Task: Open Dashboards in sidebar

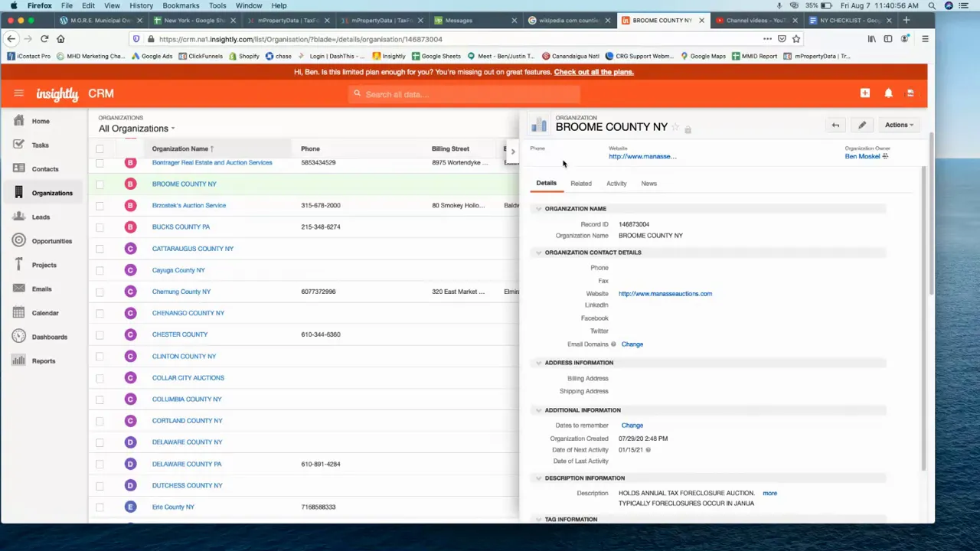Action: tap(49, 337)
